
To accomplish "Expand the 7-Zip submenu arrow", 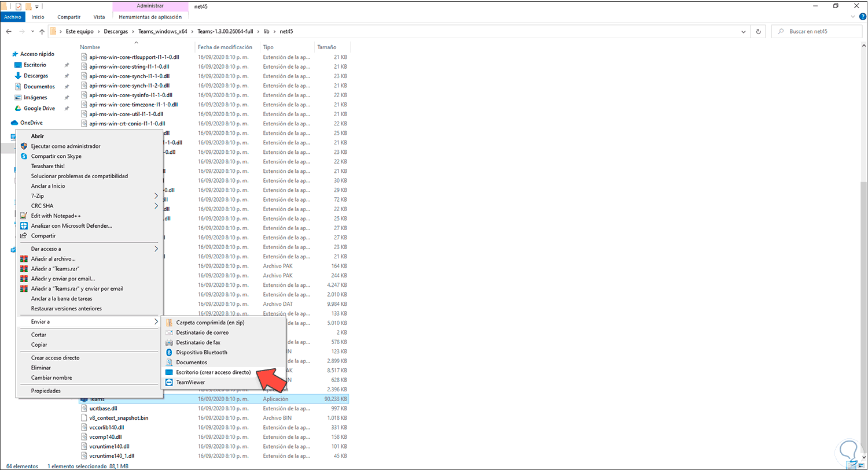I will [x=156, y=196].
